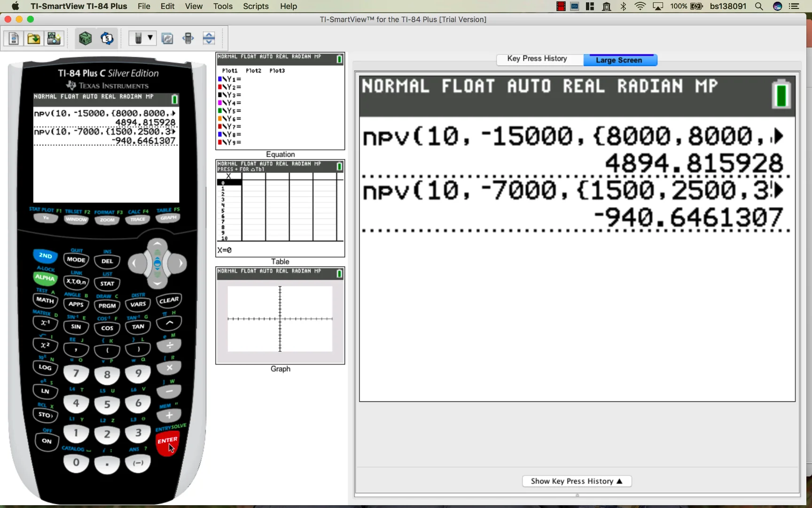Click the MODE calculator key

coord(76,260)
